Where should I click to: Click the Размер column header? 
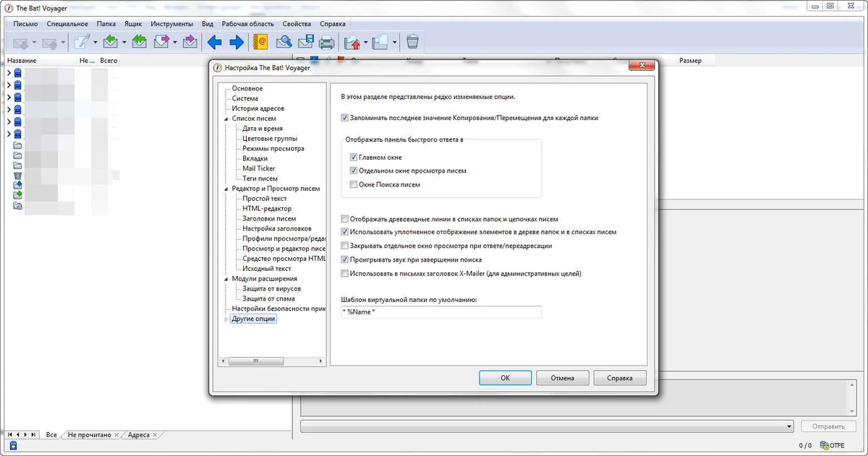coord(690,61)
